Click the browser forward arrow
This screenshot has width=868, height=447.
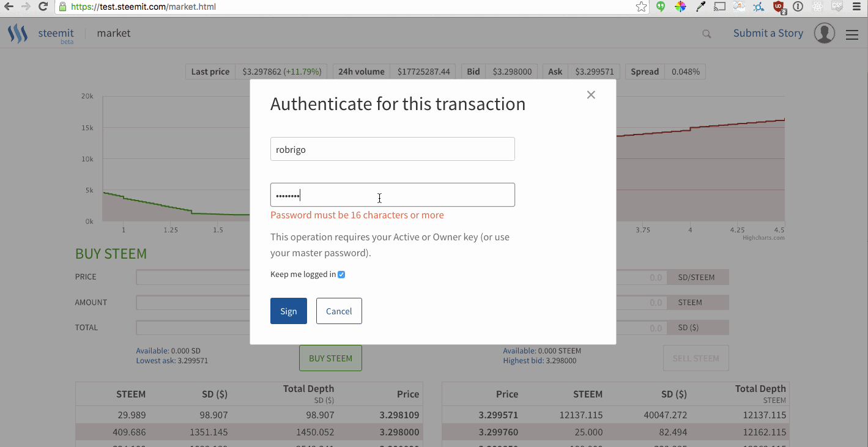click(26, 7)
